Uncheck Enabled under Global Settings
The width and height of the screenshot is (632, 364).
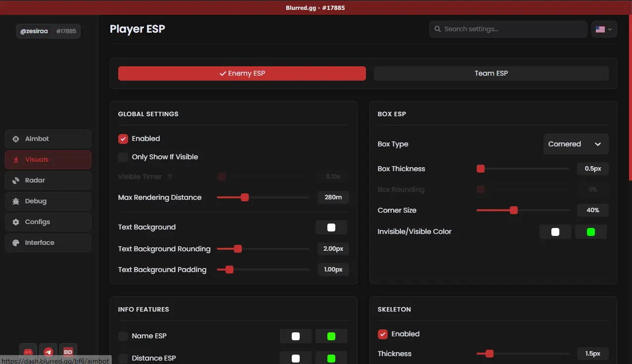click(123, 139)
